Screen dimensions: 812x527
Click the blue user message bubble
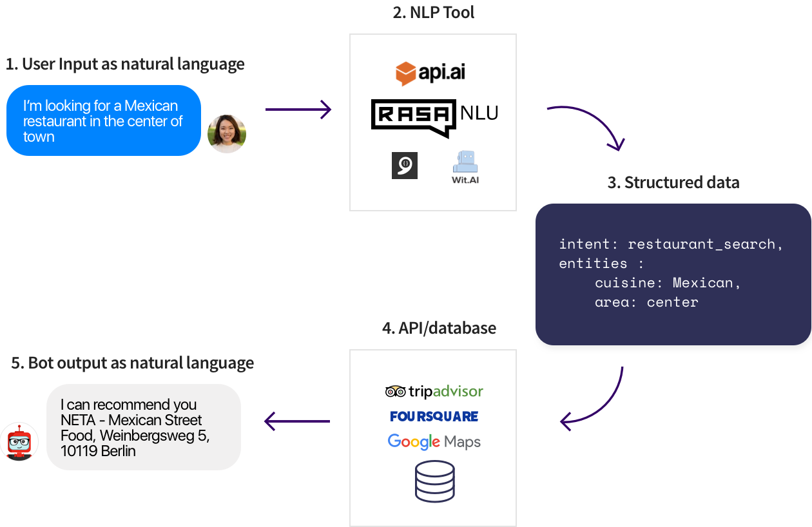(x=104, y=120)
